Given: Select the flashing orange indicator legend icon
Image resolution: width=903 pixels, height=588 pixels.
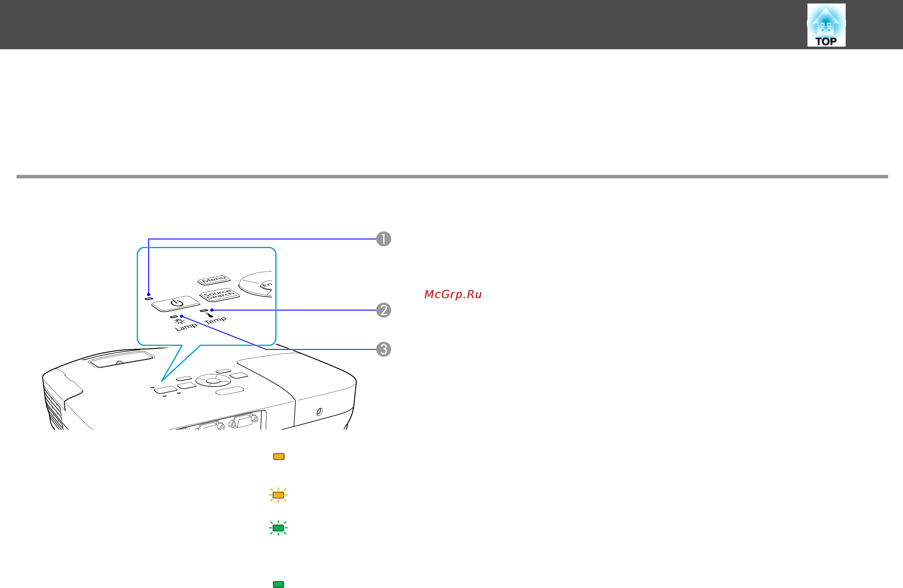Looking at the screenshot, I should [278, 495].
